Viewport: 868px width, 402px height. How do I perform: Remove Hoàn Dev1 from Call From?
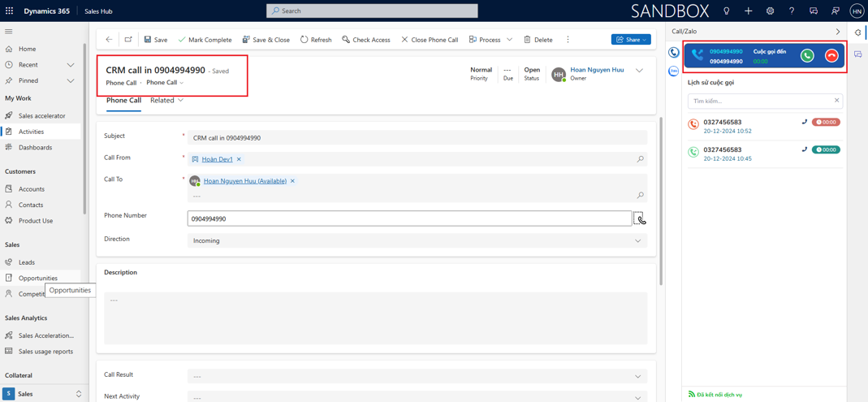click(x=239, y=159)
